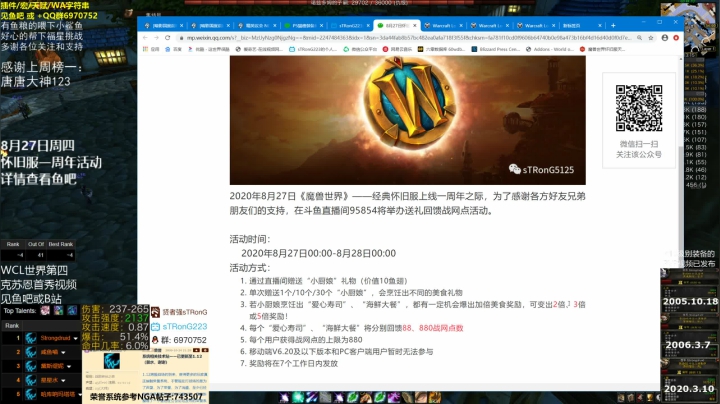Expand the rank 5 player dropdown arrow

tap(79, 394)
